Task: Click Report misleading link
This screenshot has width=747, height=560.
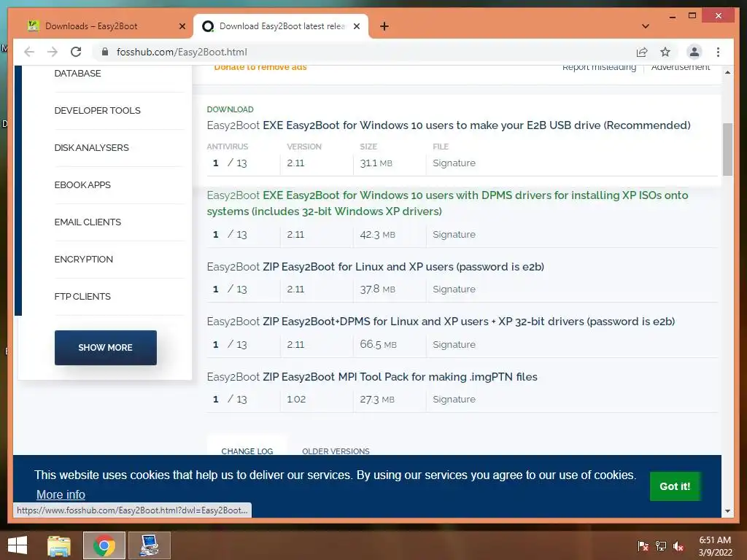Action: click(x=599, y=67)
